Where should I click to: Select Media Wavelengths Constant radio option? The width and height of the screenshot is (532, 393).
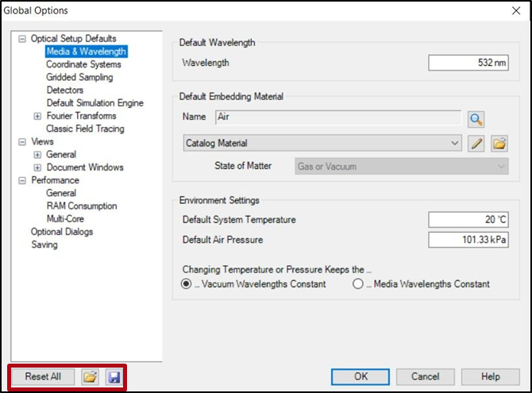358,284
